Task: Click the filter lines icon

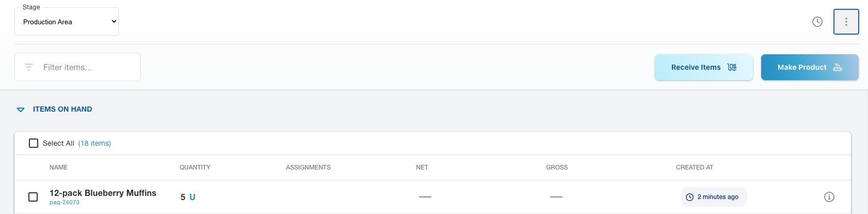Action: coord(29,67)
